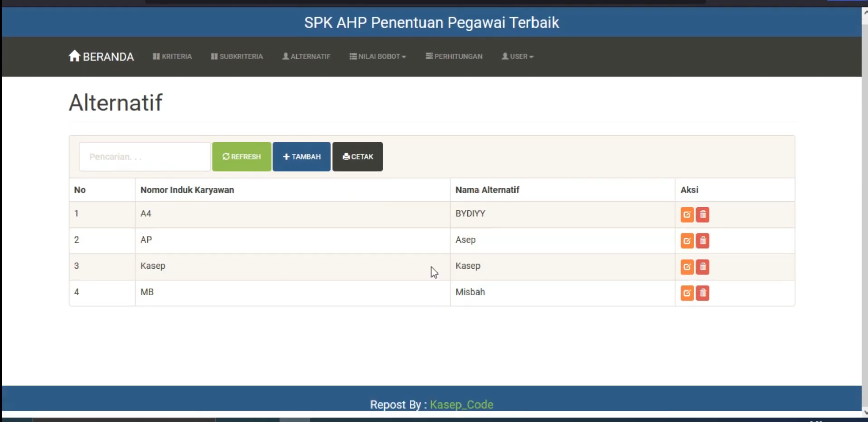Edit the Misbah row entry
The width and height of the screenshot is (868, 422).
point(687,293)
